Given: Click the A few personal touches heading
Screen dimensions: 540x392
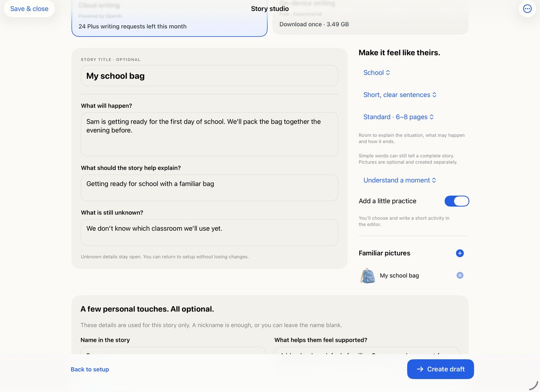Looking at the screenshot, I should 147,309.
